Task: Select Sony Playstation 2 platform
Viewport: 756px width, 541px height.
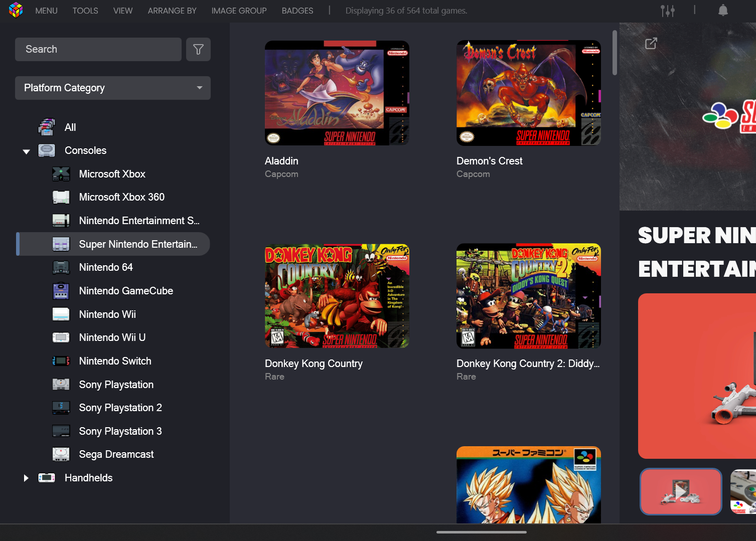Action: pos(120,408)
